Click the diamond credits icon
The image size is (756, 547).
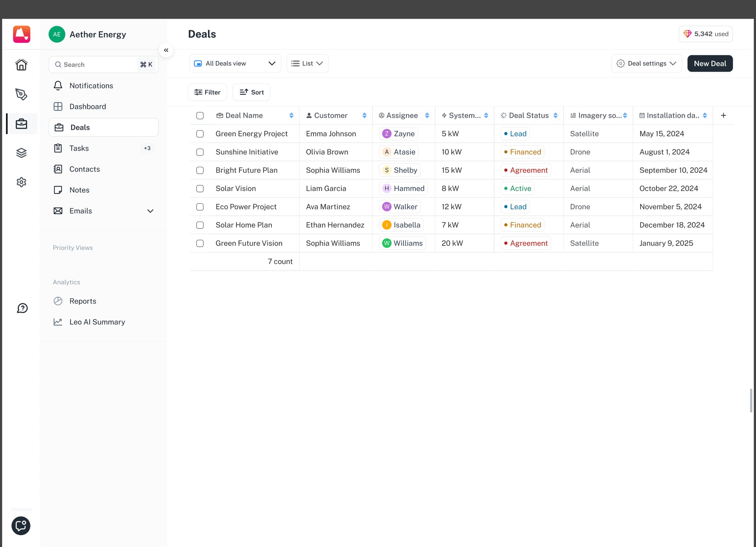pos(687,34)
